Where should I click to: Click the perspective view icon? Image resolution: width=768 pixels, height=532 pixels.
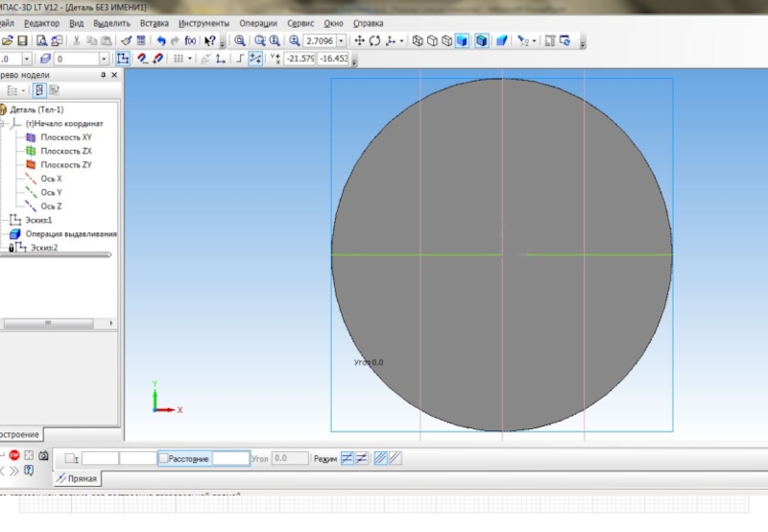(501, 40)
